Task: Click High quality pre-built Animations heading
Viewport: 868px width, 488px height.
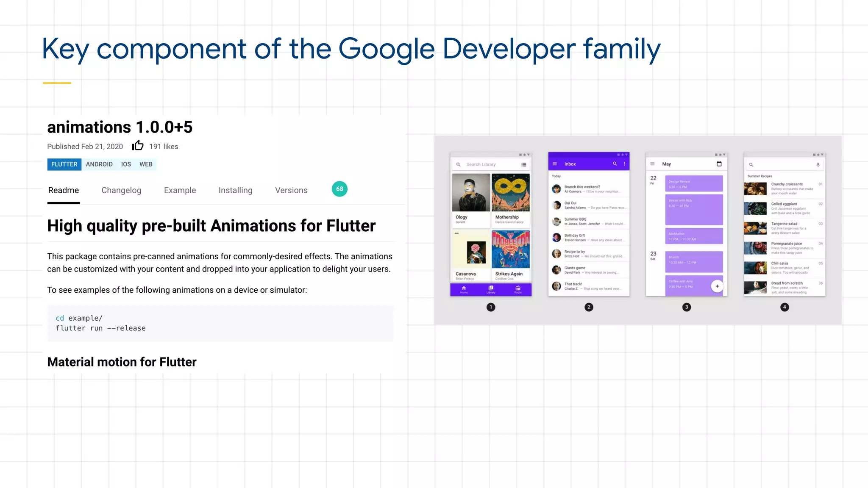Action: click(211, 226)
